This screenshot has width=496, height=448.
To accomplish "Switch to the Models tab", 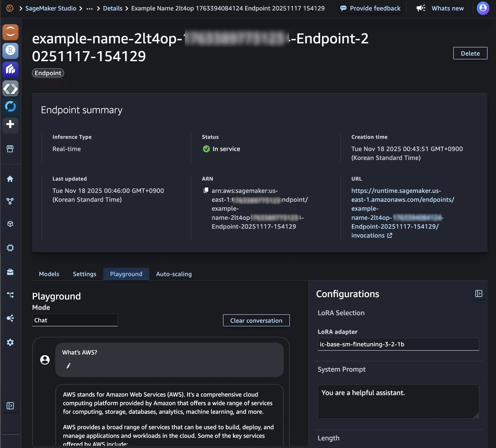I will (x=49, y=274).
